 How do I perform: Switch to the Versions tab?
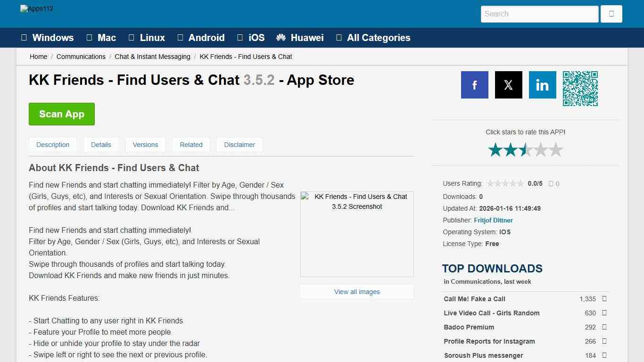point(145,145)
